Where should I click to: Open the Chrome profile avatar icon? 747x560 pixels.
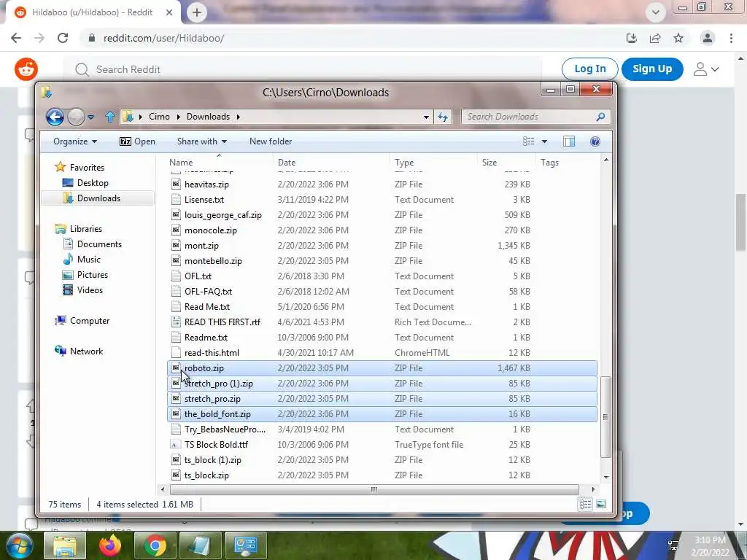point(708,38)
